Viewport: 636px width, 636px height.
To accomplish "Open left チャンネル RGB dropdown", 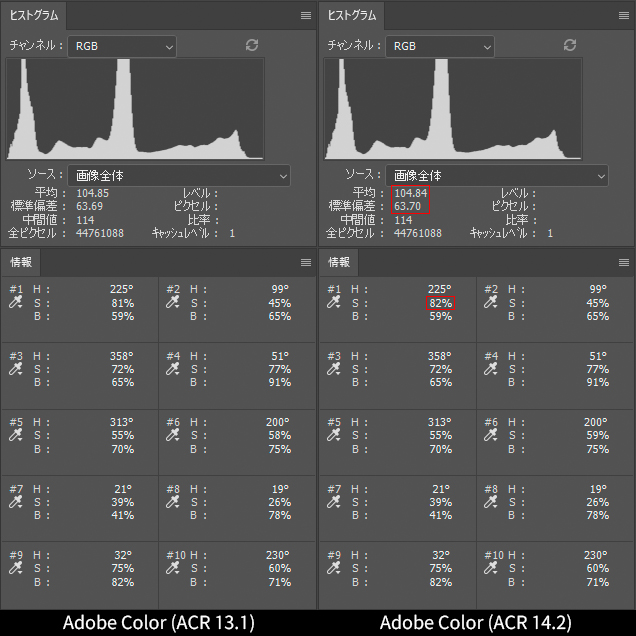I will [x=122, y=46].
